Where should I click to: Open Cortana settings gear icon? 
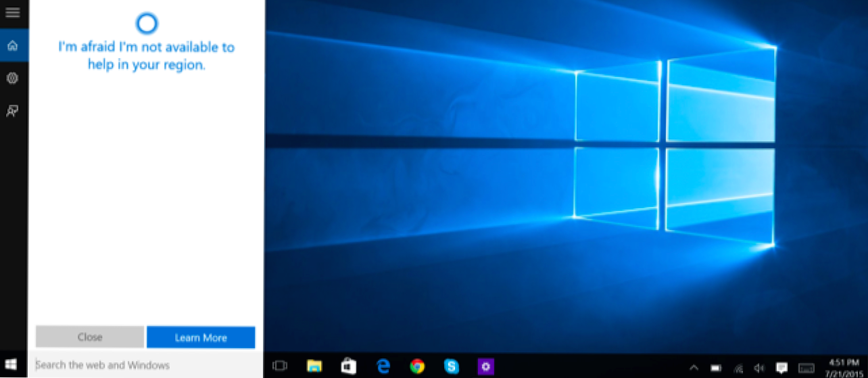pos(12,78)
